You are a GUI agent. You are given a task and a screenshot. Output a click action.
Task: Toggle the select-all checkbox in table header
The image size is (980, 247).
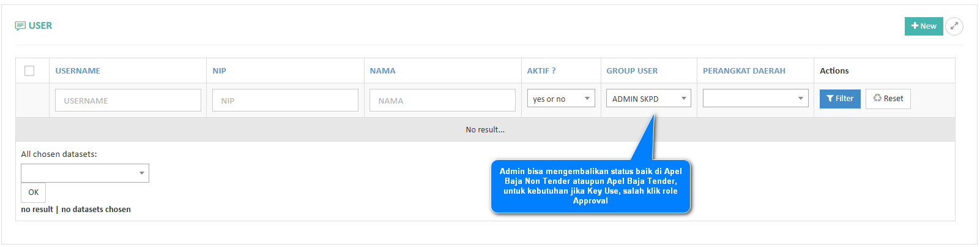pos(29,71)
